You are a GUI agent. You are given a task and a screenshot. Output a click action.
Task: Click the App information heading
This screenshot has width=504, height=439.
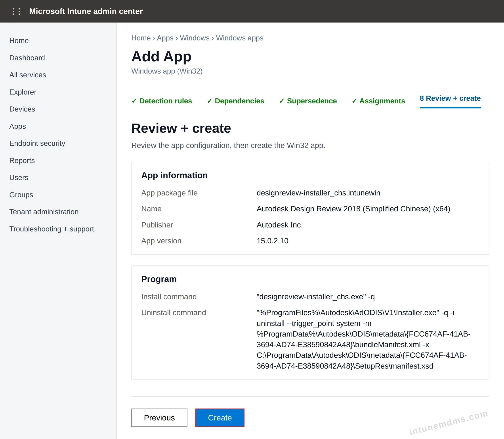[174, 175]
